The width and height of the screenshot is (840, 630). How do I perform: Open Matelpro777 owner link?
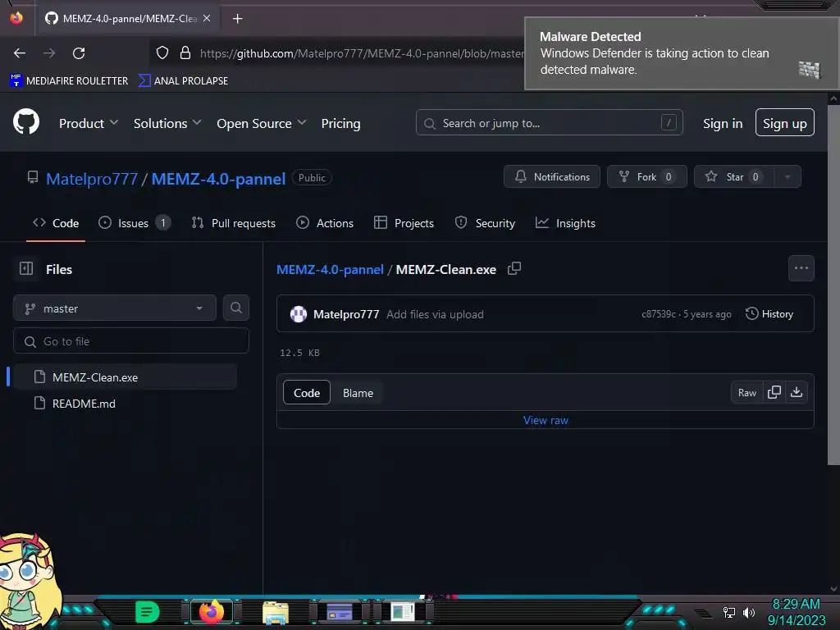pos(92,178)
